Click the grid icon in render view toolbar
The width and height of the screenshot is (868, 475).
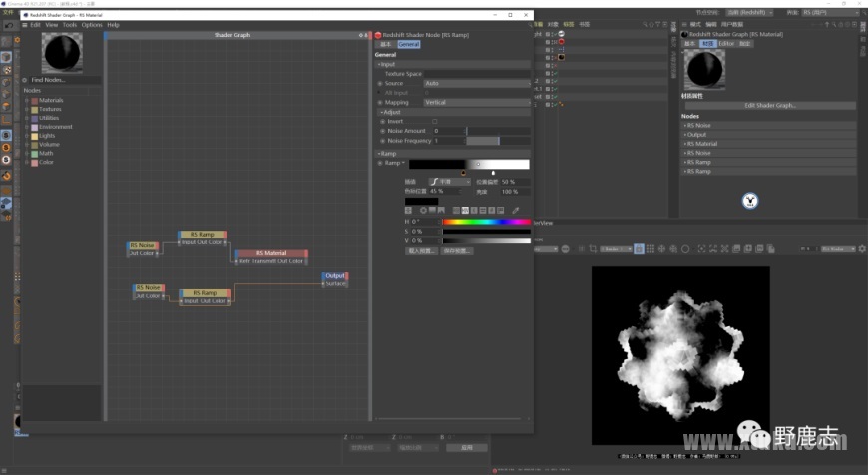[x=651, y=249]
